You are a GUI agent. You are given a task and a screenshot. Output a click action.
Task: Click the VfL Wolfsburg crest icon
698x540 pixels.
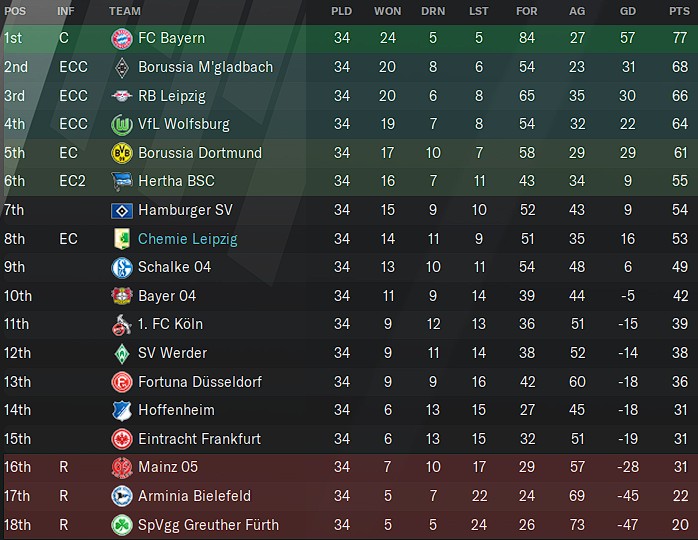pyautogui.click(x=122, y=124)
